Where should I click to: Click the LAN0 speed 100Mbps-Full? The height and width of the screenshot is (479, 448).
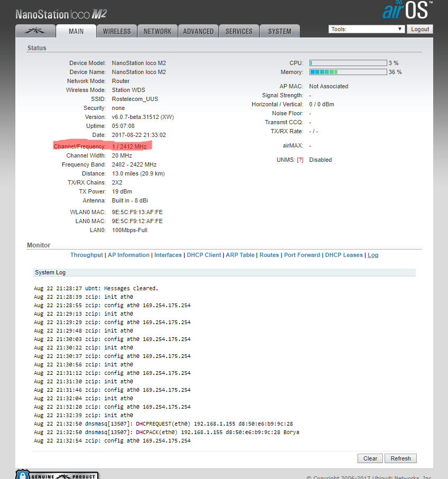(130, 230)
